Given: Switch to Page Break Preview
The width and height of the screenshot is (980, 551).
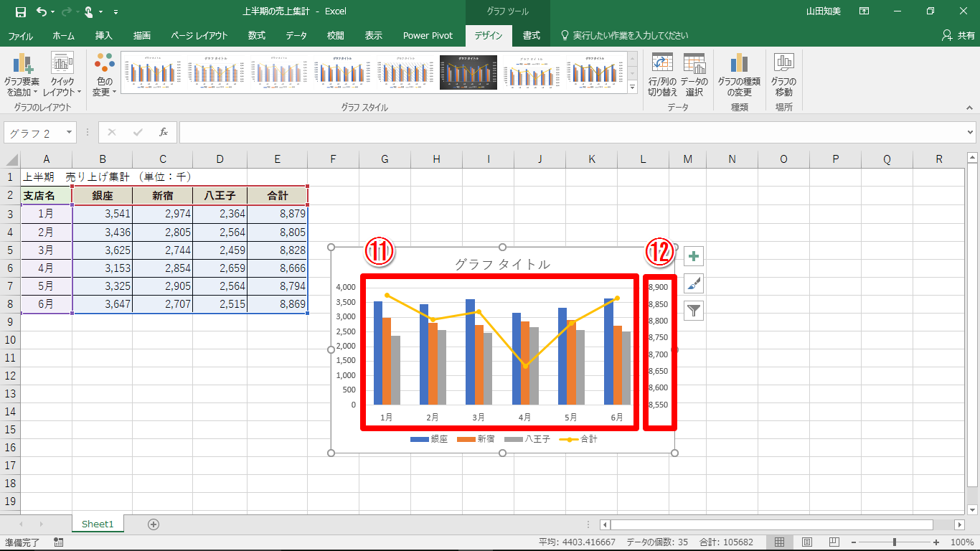Looking at the screenshot, I should tap(834, 542).
